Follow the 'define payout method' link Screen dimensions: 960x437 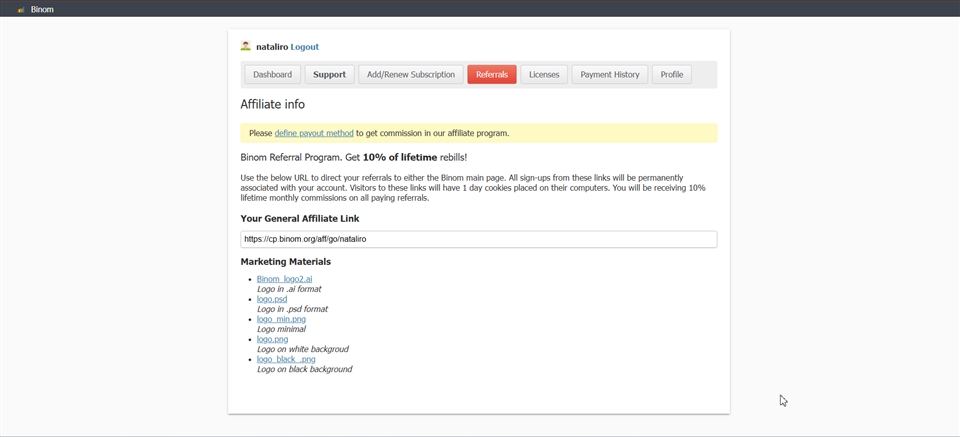click(314, 133)
